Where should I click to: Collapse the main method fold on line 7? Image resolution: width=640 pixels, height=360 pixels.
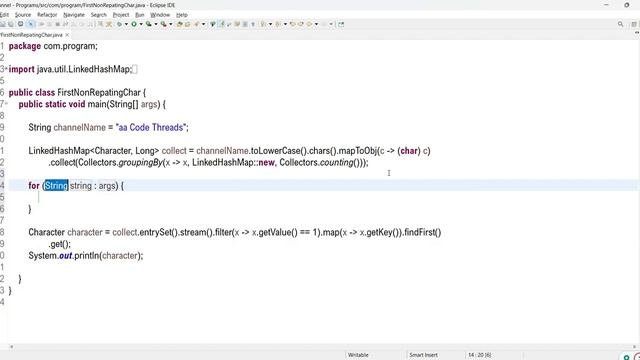pos(6,104)
